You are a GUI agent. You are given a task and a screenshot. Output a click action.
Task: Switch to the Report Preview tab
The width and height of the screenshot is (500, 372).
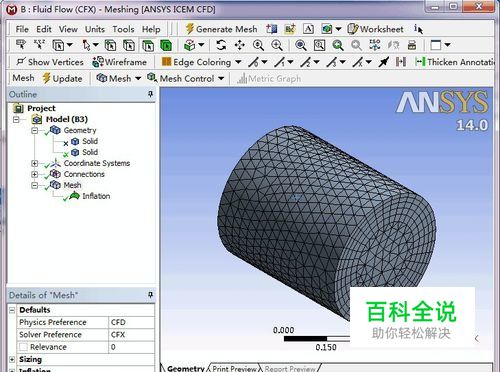[290, 368]
